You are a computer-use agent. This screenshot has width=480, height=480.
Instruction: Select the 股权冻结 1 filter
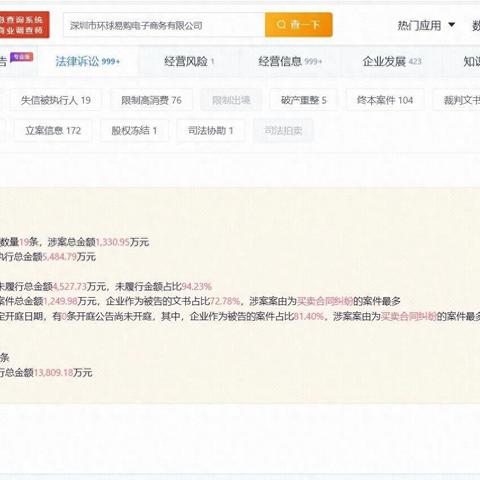click(x=134, y=130)
